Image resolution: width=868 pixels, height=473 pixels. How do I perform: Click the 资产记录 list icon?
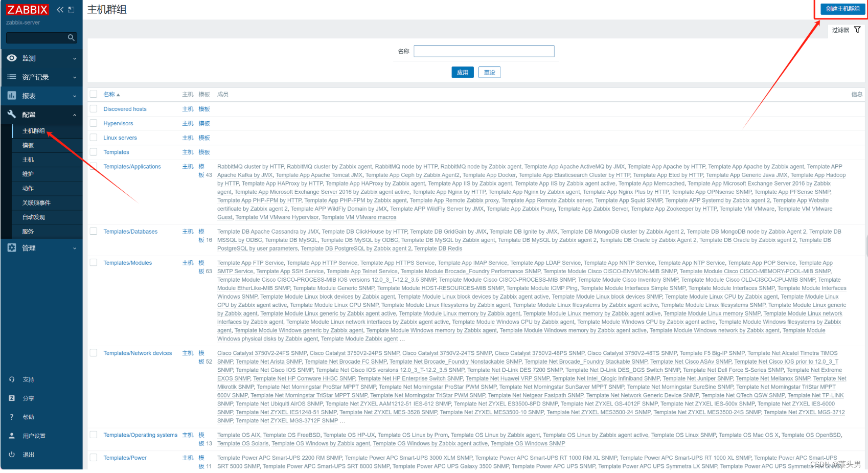(x=12, y=77)
